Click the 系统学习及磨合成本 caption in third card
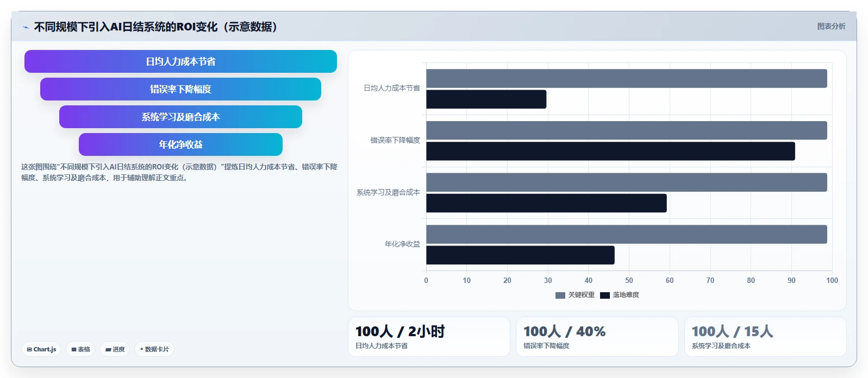868x378 pixels. (x=721, y=346)
